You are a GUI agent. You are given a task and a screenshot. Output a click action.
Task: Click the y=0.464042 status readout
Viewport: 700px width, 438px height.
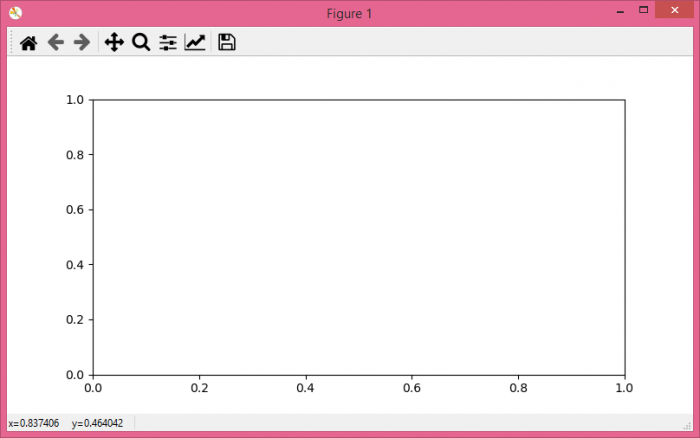tap(97, 423)
